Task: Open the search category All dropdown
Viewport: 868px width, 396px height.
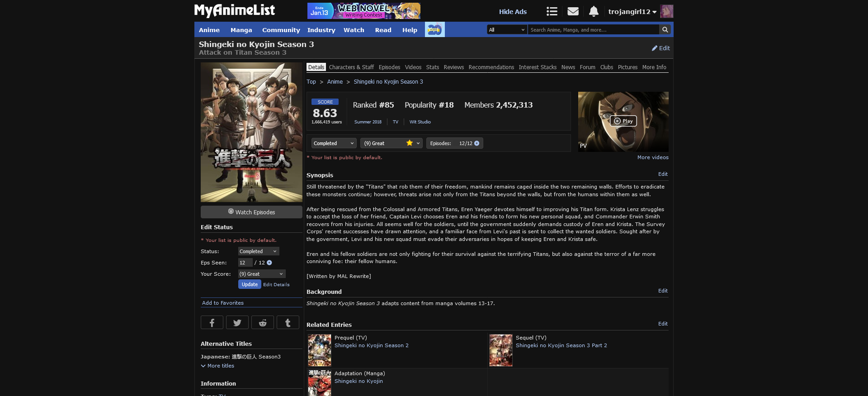Action: click(507, 30)
